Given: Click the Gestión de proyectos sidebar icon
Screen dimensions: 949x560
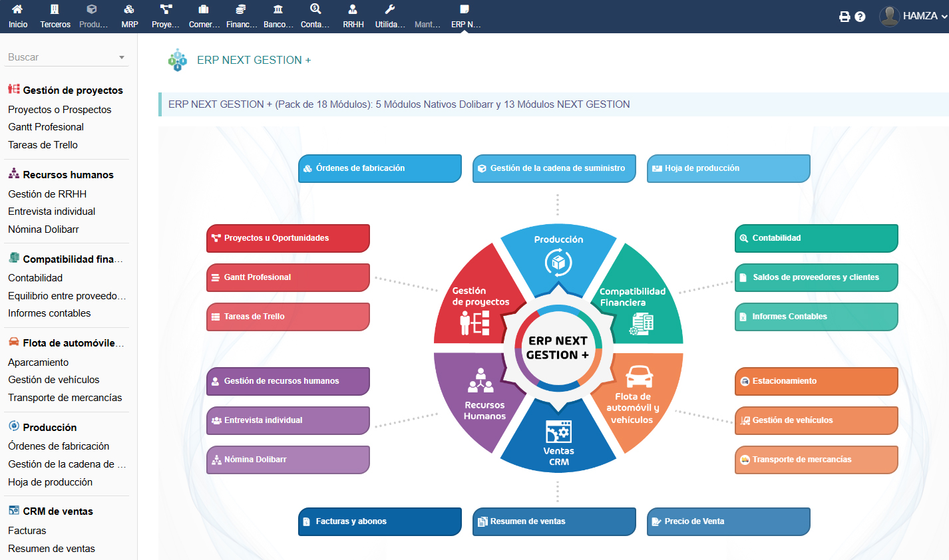Looking at the screenshot, I should (x=14, y=89).
